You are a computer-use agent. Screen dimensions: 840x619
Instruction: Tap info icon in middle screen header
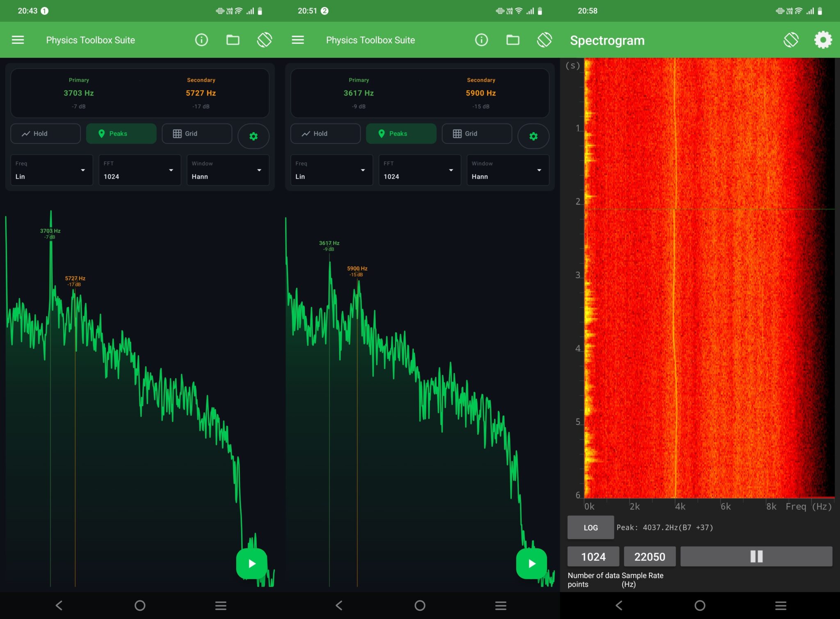point(481,40)
